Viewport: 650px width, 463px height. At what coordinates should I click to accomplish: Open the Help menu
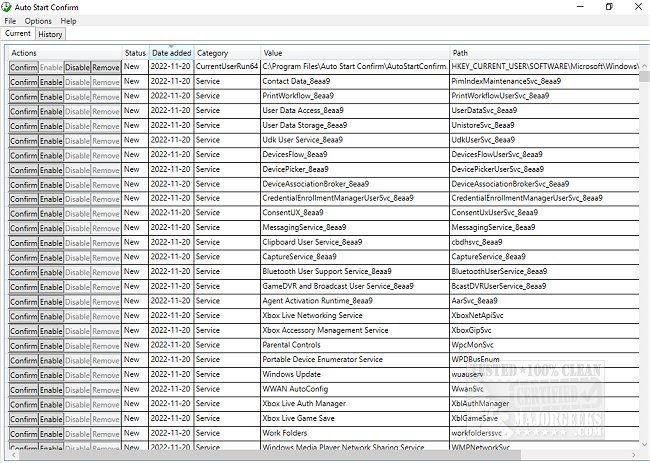(x=68, y=21)
